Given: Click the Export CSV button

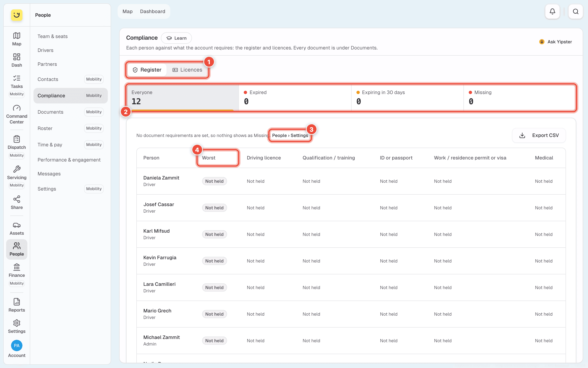Looking at the screenshot, I should (x=539, y=135).
